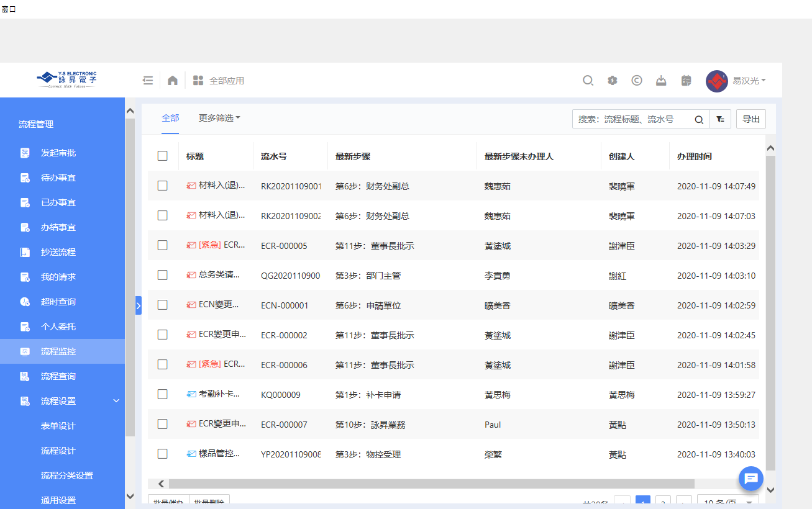
Task: Open the 样品管控 title in row YP20201109008
Action: [219, 454]
